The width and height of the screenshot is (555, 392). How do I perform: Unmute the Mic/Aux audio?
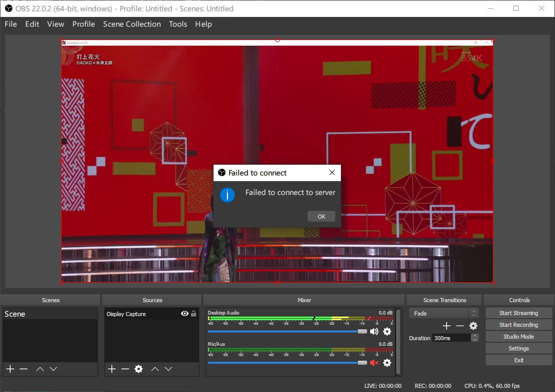click(374, 363)
